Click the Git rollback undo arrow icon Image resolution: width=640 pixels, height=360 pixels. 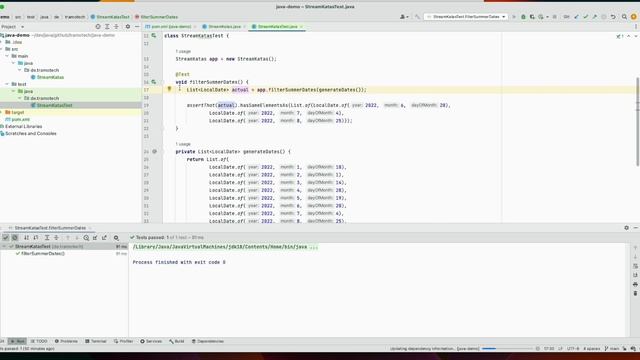(x=613, y=17)
